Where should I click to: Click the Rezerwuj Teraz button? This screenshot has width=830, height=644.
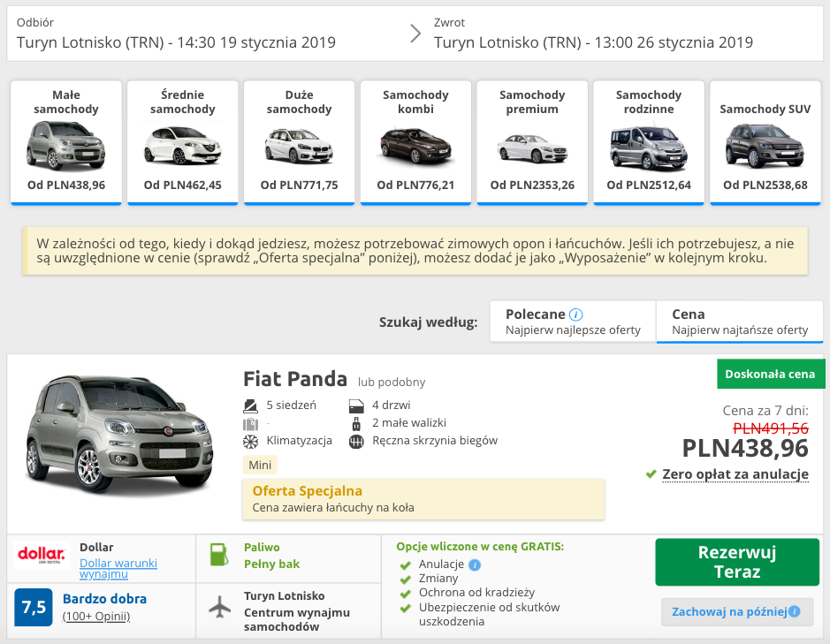(736, 560)
